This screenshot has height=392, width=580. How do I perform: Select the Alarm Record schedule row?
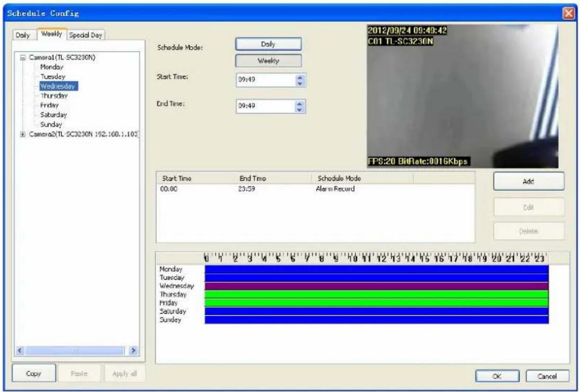point(316,189)
